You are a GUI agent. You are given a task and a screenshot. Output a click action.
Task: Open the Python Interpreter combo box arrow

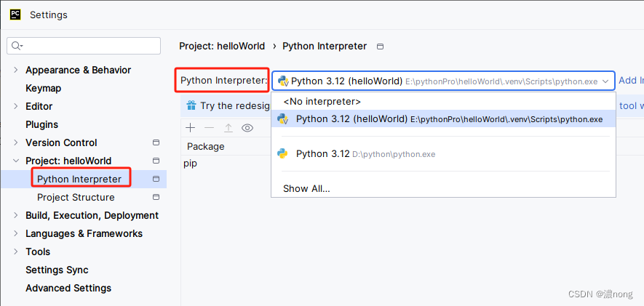pyautogui.click(x=605, y=81)
